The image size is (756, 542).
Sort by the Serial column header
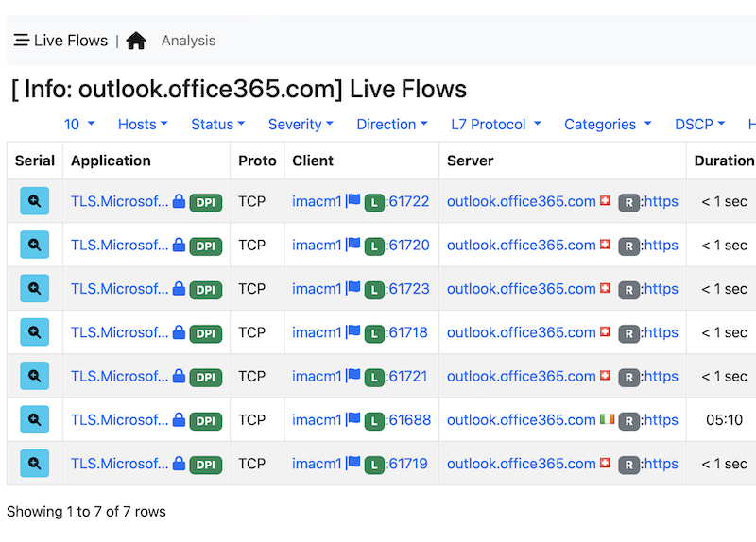[35, 161]
